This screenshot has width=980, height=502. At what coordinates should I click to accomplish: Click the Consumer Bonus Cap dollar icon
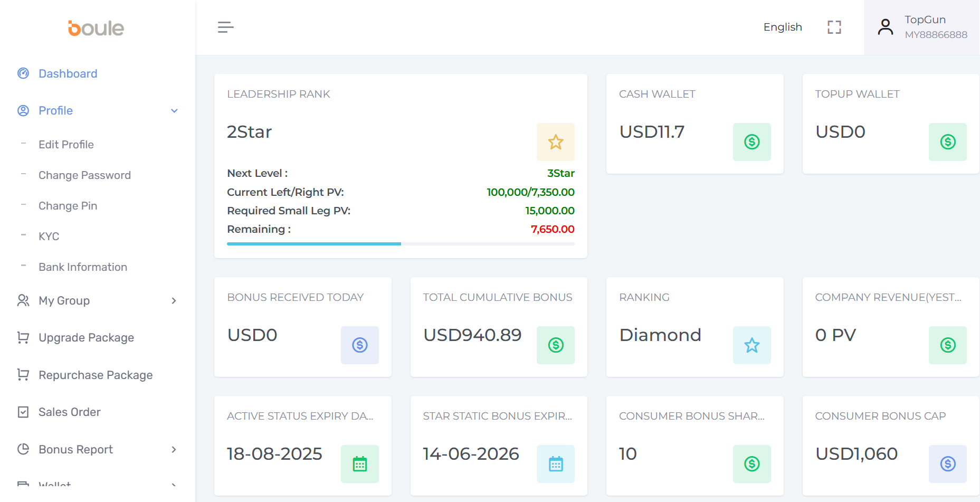pyautogui.click(x=947, y=464)
